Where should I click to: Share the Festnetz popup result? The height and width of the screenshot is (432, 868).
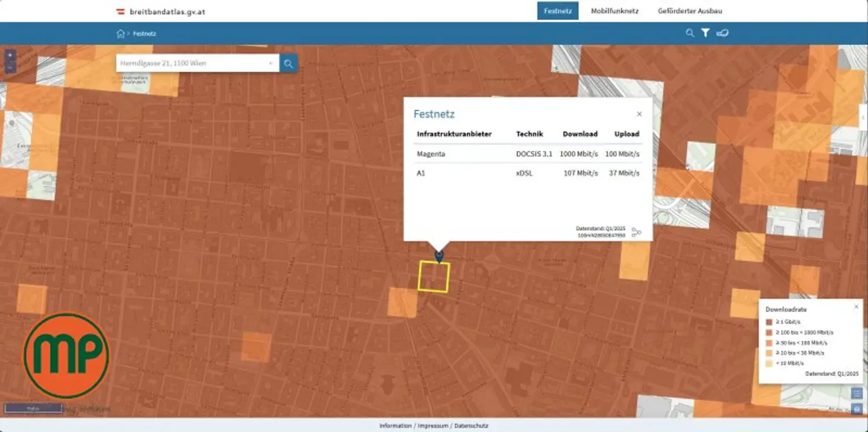click(636, 232)
